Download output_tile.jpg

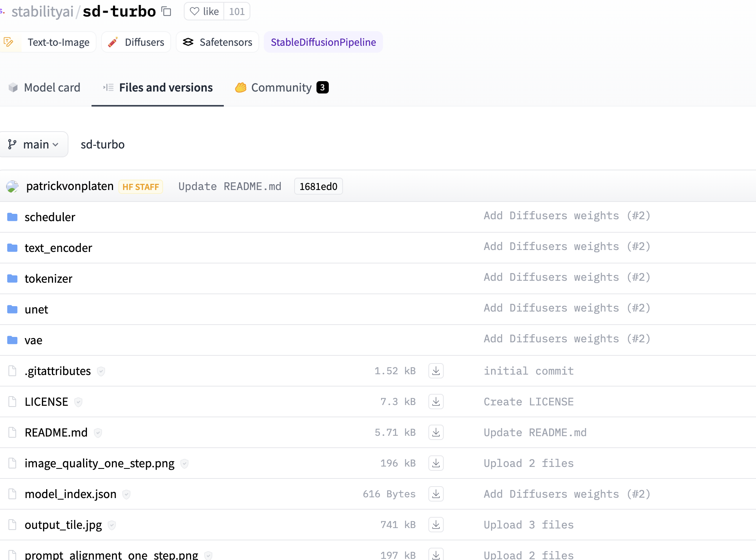click(x=436, y=525)
